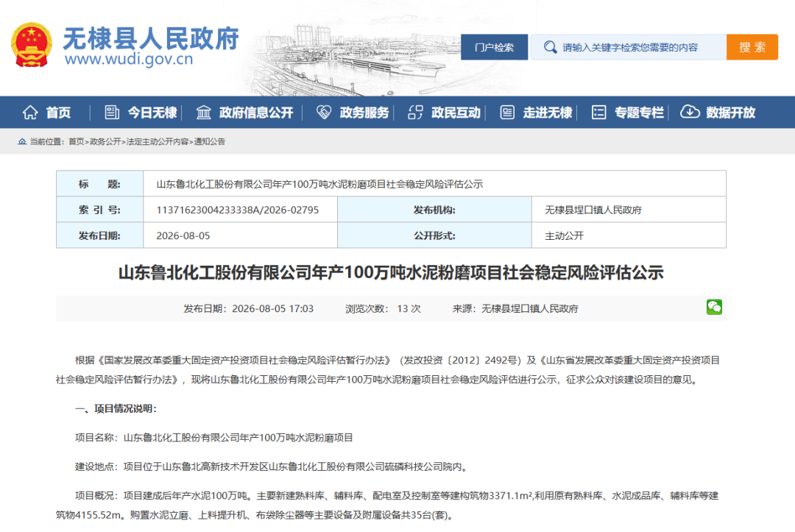Click the national emblem logo
This screenshot has height=532, width=795.
point(32,45)
